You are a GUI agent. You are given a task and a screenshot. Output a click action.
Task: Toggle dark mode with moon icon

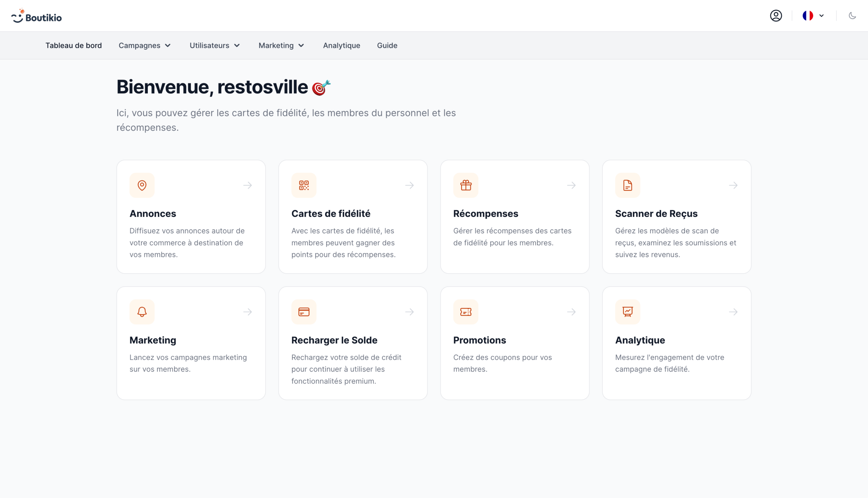852,16
